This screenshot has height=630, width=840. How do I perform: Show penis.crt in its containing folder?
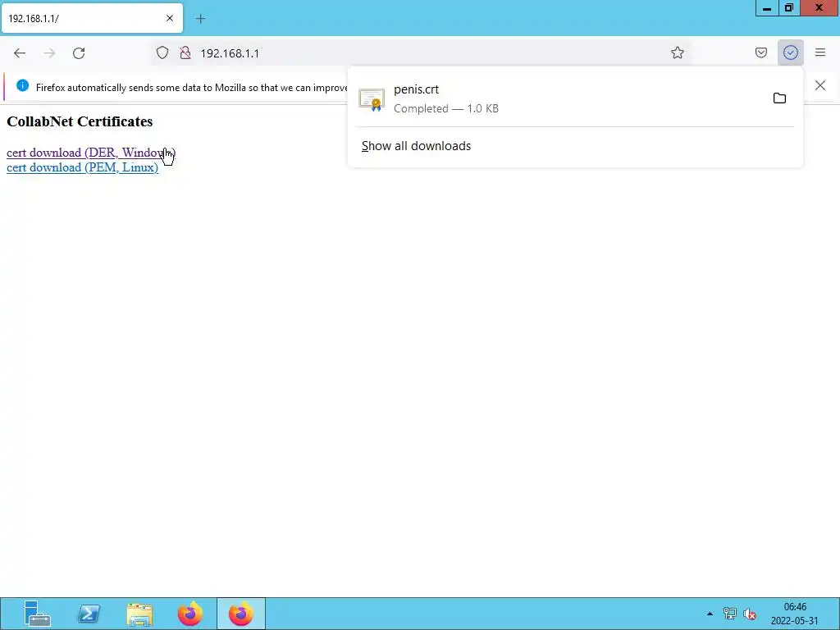click(779, 98)
